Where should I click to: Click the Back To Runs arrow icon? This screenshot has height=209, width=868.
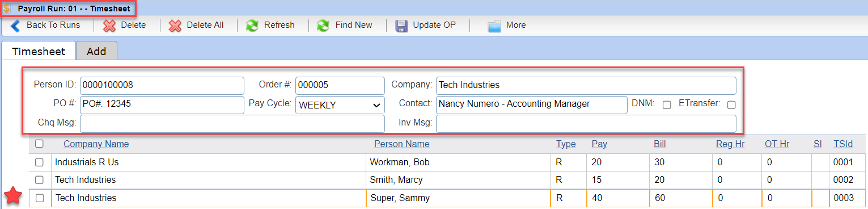tap(15, 25)
